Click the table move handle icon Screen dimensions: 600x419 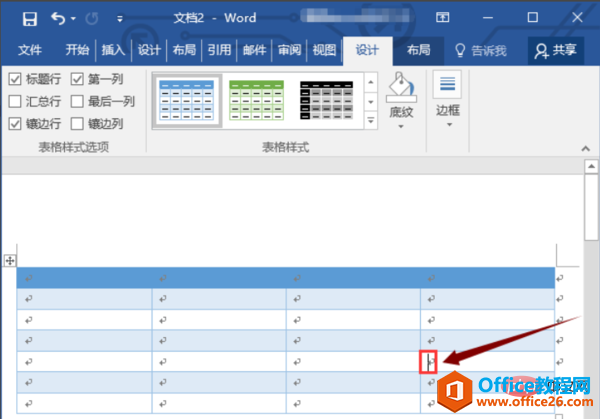pos(10,261)
